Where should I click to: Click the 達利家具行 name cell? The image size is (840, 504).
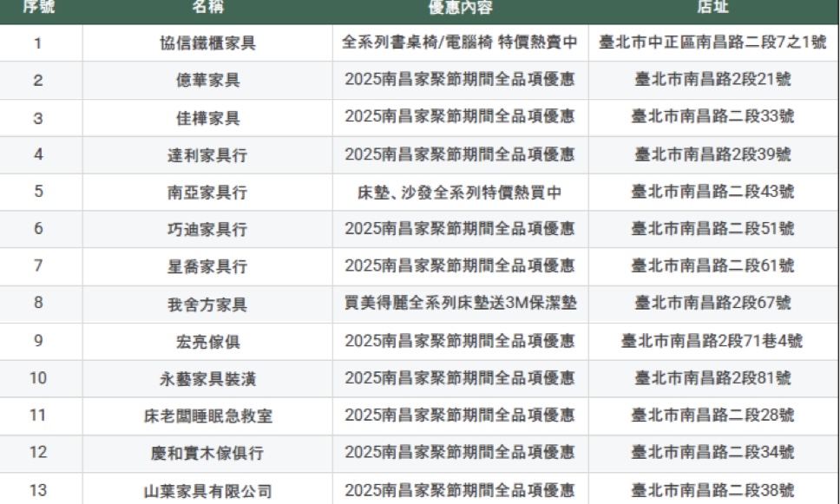click(207, 156)
